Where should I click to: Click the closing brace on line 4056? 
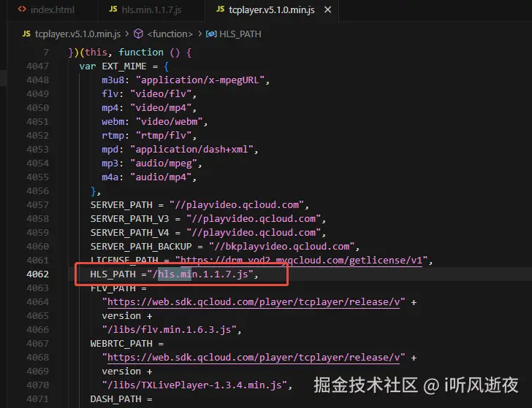tap(94, 191)
